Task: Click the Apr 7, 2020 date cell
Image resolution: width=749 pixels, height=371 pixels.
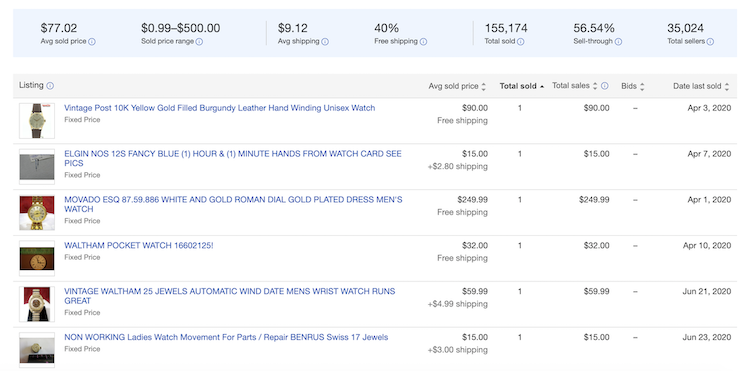Action: [x=709, y=154]
